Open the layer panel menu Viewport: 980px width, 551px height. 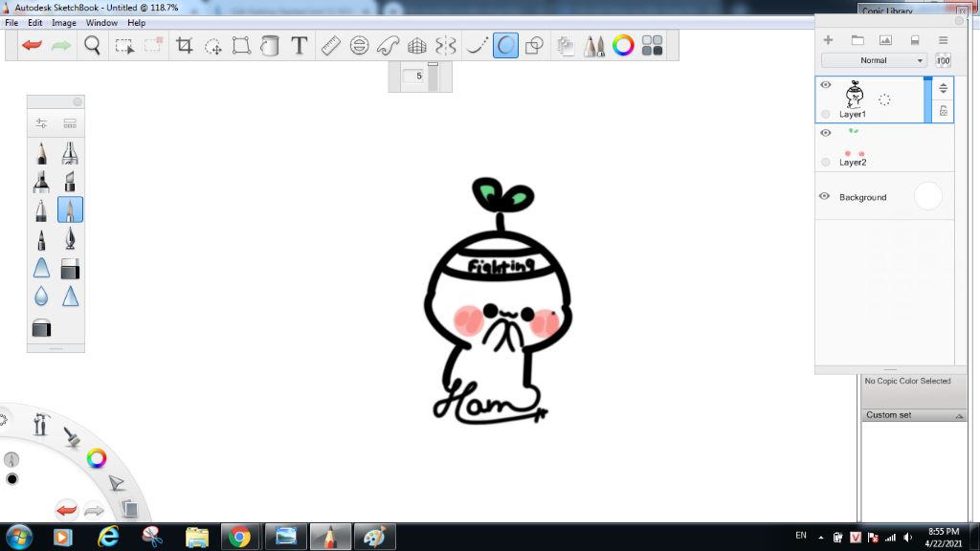pyautogui.click(x=943, y=40)
